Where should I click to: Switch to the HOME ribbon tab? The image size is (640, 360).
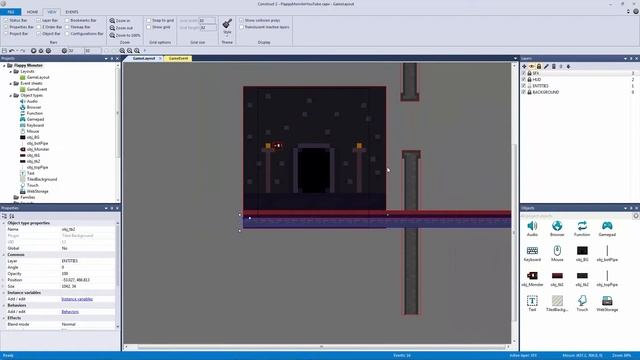32,12
